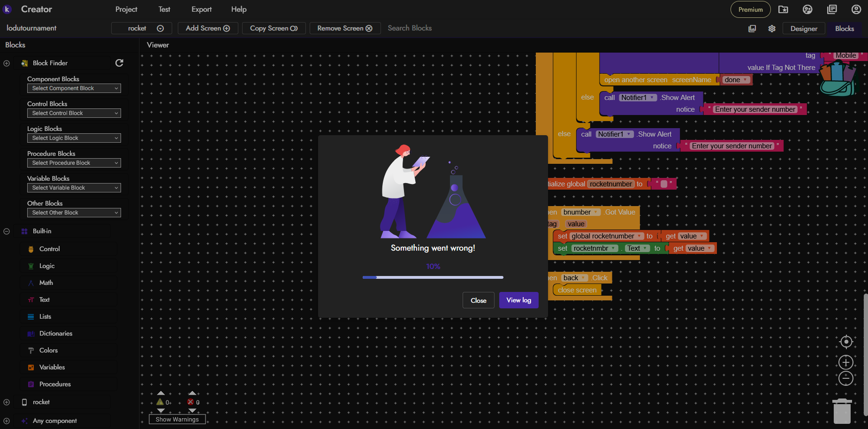Click the trash can icon
This screenshot has width=868, height=429.
pos(842,411)
